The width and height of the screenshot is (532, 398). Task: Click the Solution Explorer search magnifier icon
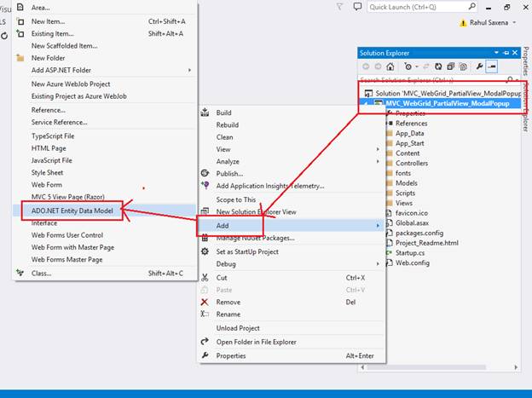509,80
